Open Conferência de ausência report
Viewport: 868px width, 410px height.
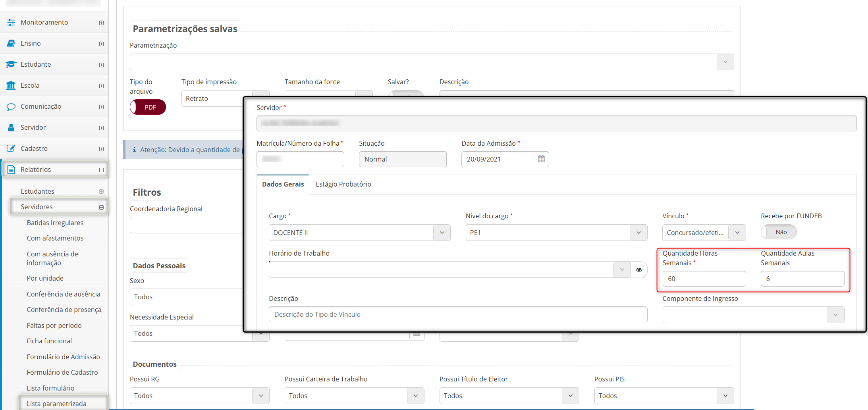coord(64,294)
